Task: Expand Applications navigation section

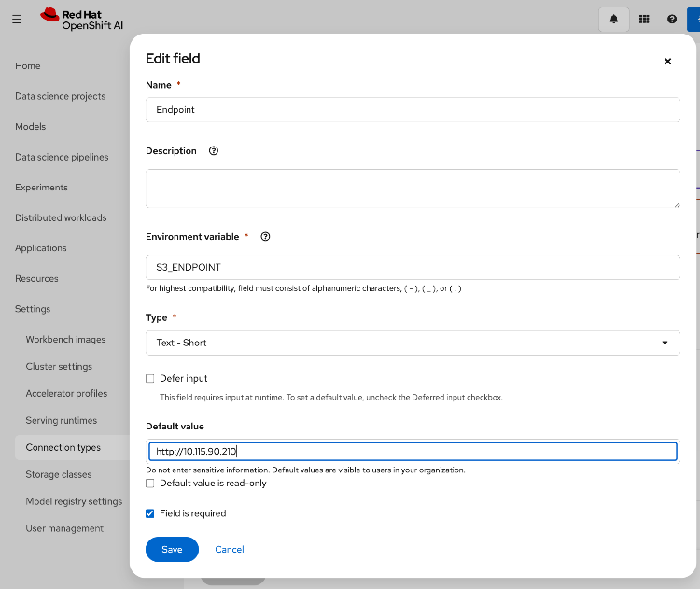Action: [x=41, y=248]
